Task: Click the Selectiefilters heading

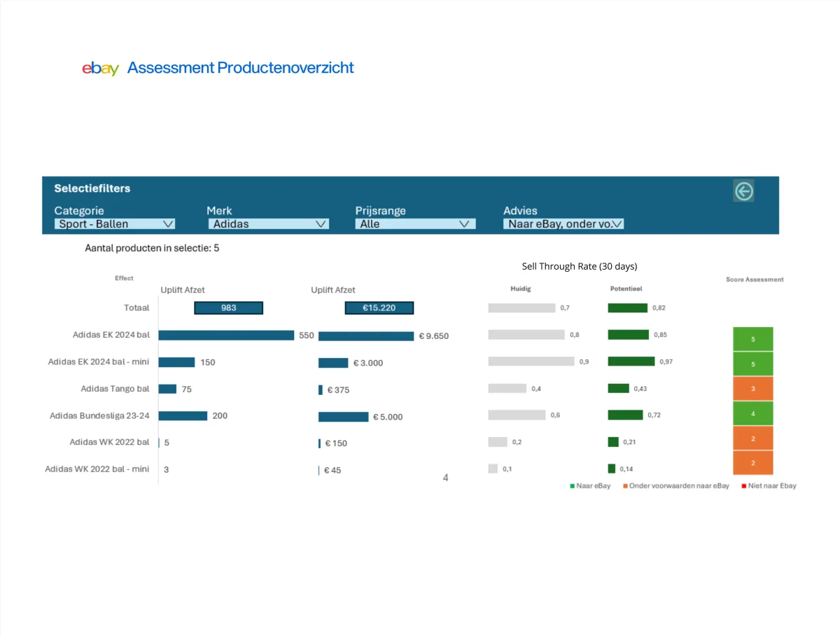Action: (x=92, y=188)
